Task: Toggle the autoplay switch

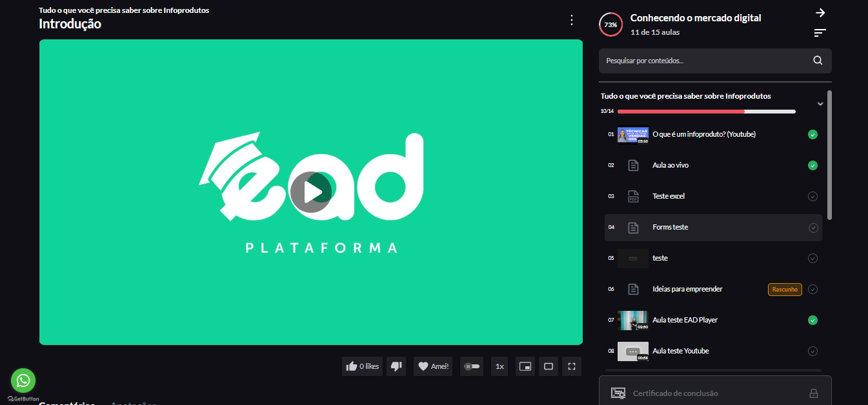Action: [472, 366]
